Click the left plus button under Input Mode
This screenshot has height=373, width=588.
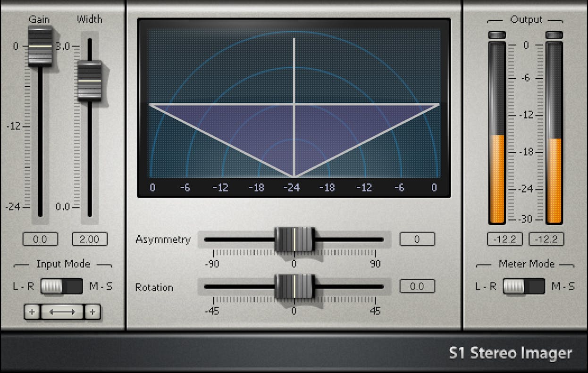32,312
